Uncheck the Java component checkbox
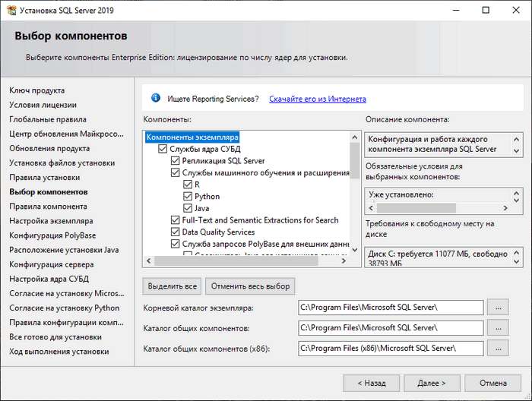This screenshot has height=401, width=532. [x=188, y=208]
